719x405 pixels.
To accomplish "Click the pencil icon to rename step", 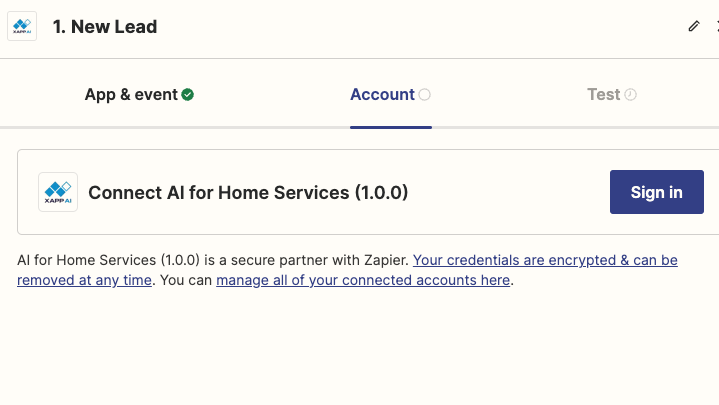I will pyautogui.click(x=694, y=26).
